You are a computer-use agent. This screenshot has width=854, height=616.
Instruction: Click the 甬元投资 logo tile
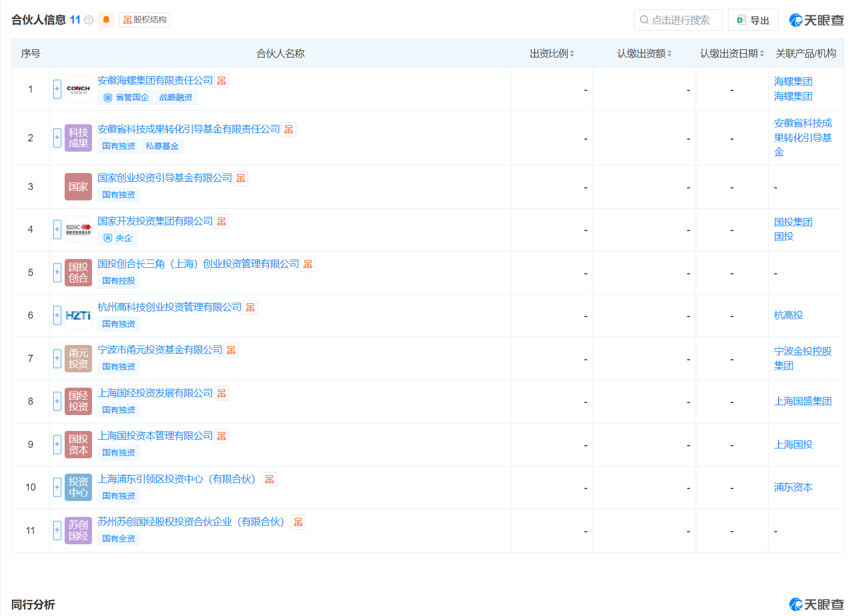78,359
